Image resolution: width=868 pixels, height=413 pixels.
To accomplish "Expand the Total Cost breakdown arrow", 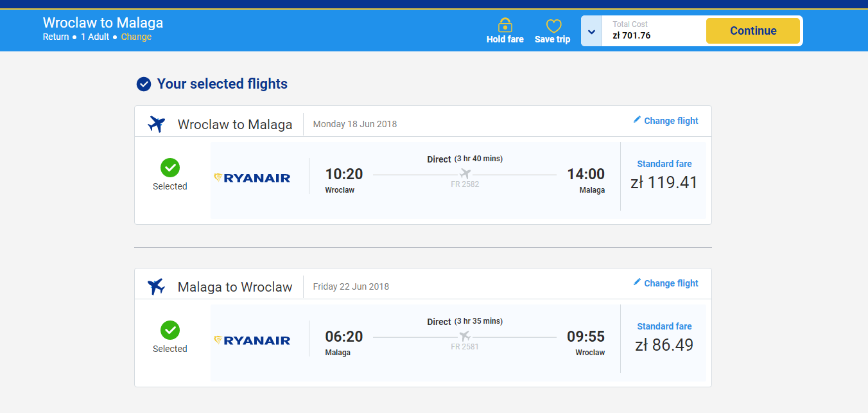I will pos(591,31).
